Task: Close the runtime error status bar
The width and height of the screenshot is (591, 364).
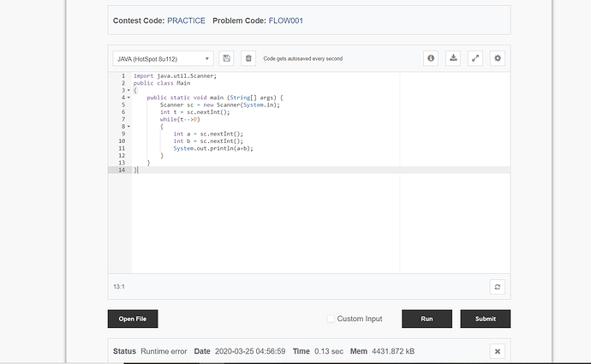Action: click(498, 351)
